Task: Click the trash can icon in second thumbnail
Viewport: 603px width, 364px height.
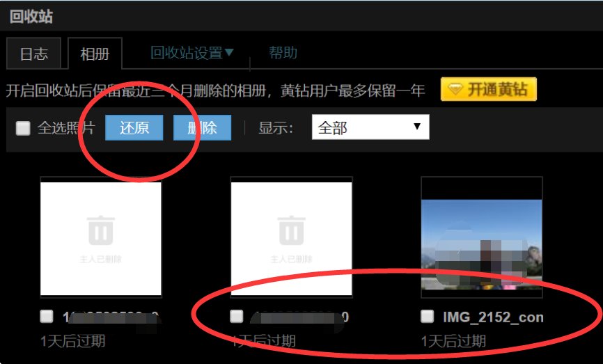Action: click(x=291, y=230)
